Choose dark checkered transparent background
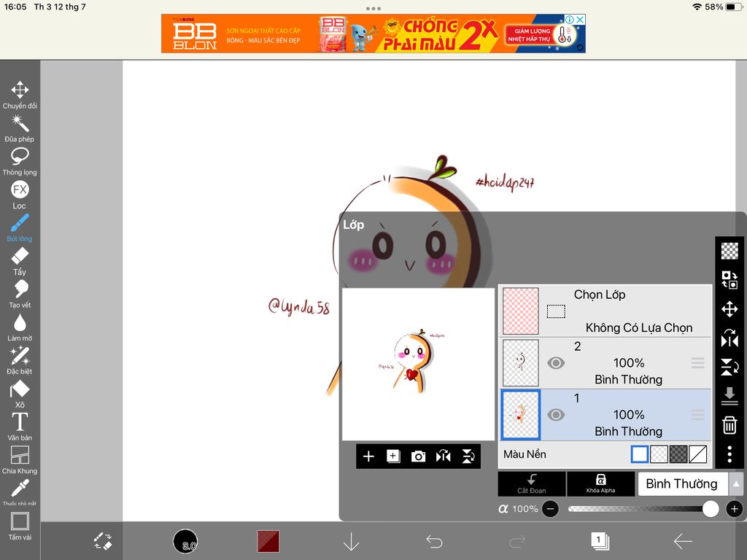Image resolution: width=747 pixels, height=560 pixels. coord(678,454)
